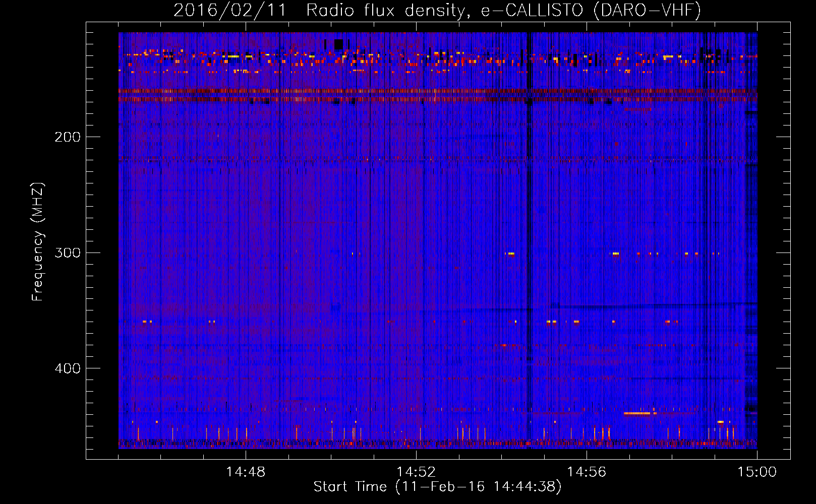Select the 300 frequency tick label
The image size is (816, 504).
(x=68, y=253)
